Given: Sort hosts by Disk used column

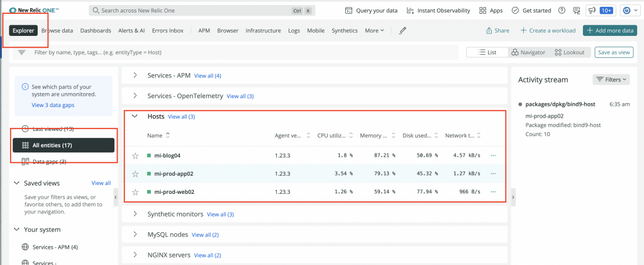Looking at the screenshot, I should [420, 135].
